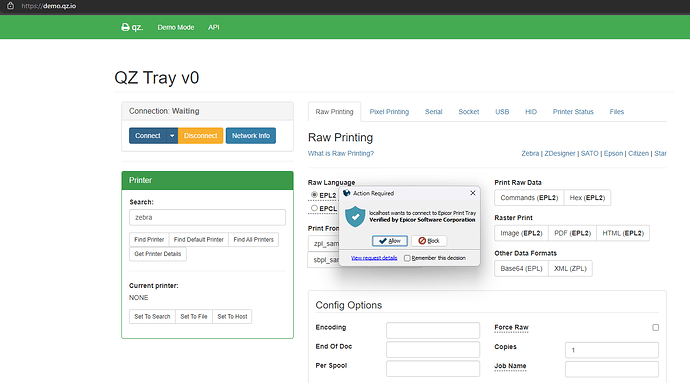690x383 pixels.
Task: Open the API menu item
Action: click(213, 27)
